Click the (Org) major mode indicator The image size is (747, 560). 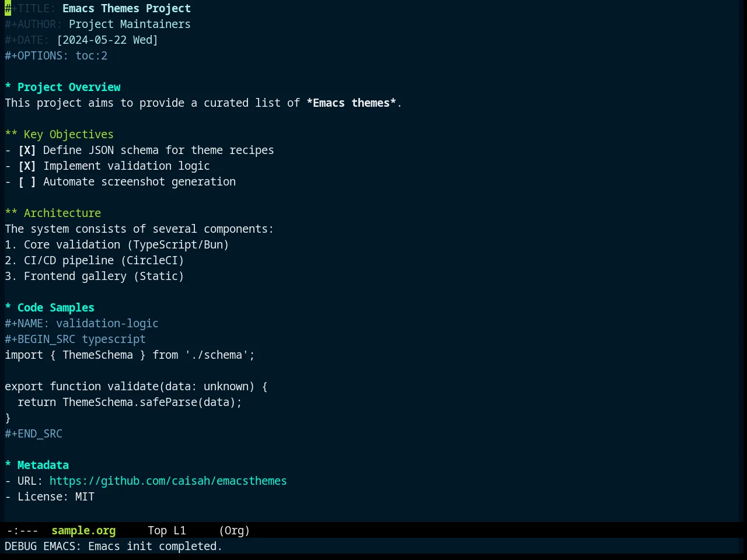(235, 531)
